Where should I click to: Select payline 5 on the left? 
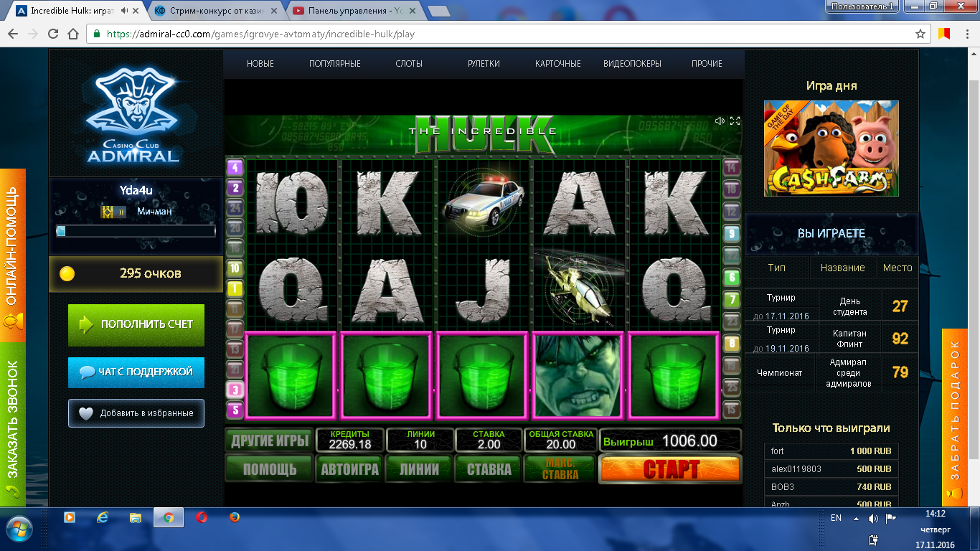tap(235, 410)
